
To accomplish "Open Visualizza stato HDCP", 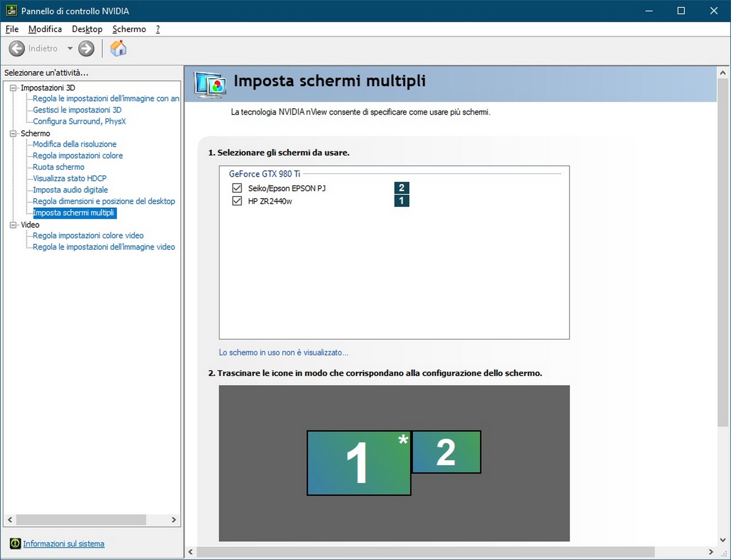I will 69,178.
